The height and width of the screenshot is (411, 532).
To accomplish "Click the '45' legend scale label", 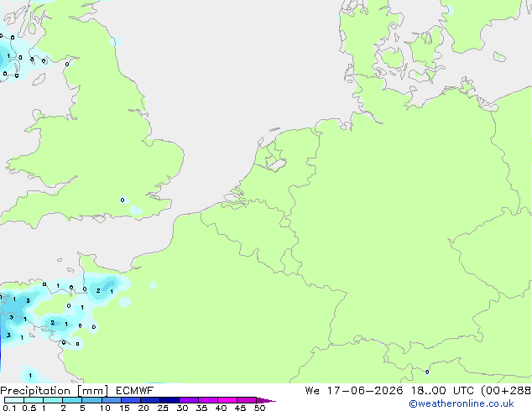I will [x=241, y=408].
